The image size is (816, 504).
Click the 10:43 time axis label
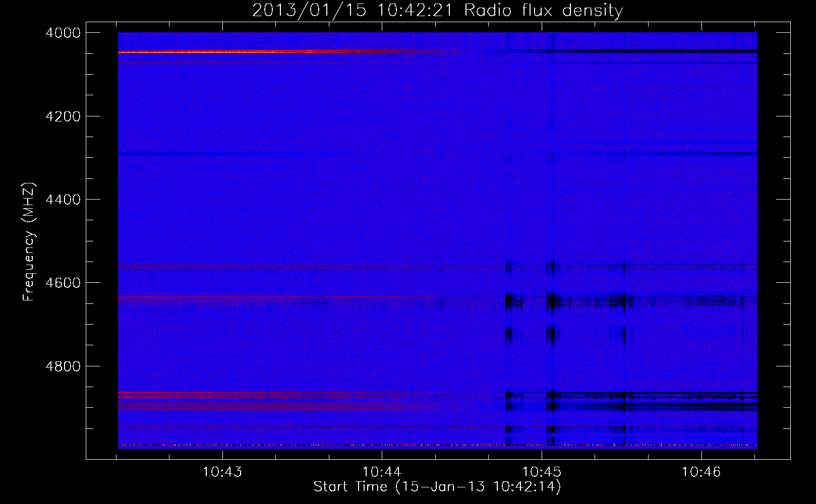point(222,472)
